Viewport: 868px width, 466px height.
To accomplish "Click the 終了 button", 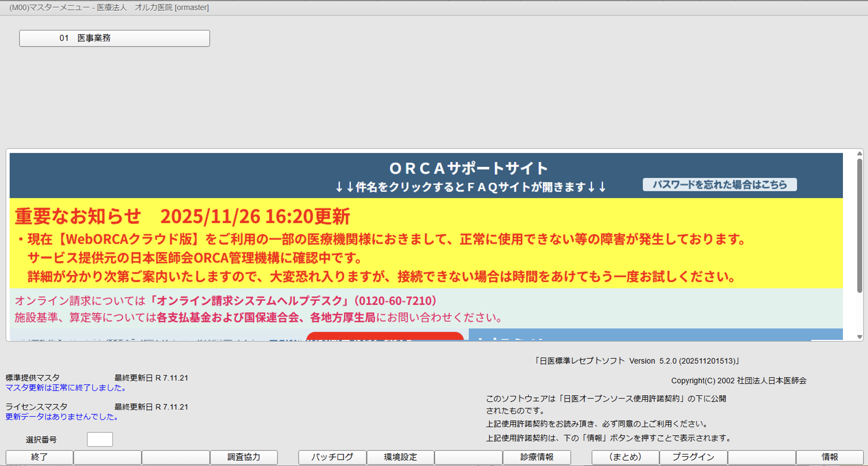I will (39, 457).
